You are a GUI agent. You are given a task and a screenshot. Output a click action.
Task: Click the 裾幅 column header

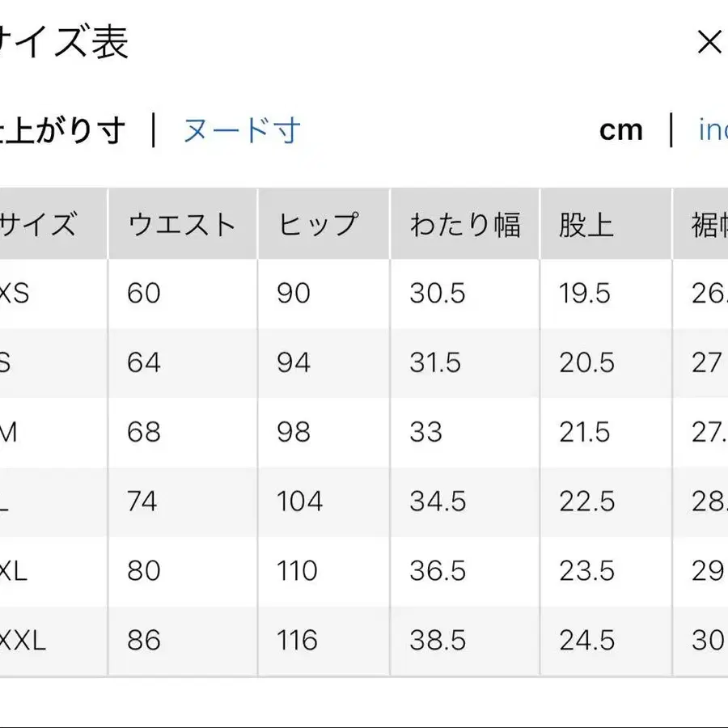pos(712,223)
